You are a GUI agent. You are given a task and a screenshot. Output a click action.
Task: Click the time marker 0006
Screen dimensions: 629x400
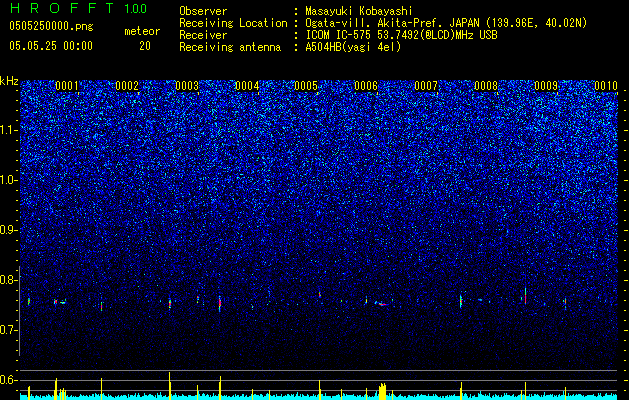click(x=366, y=86)
